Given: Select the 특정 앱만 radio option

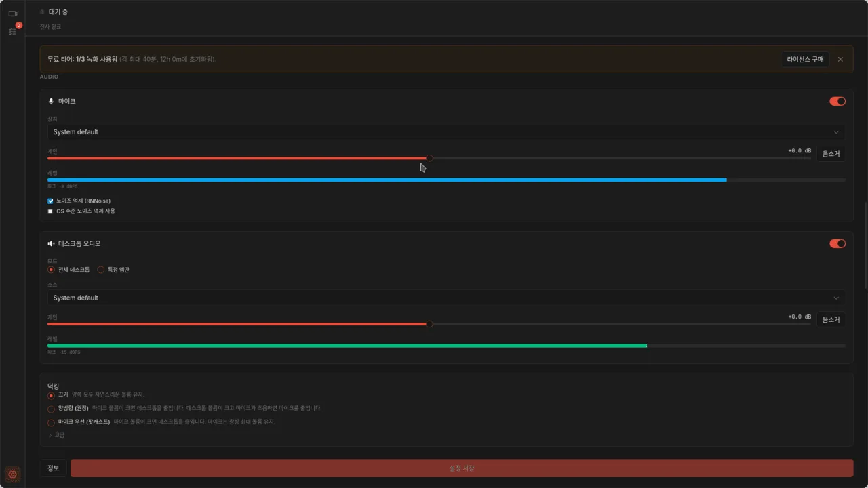Looking at the screenshot, I should tap(101, 270).
